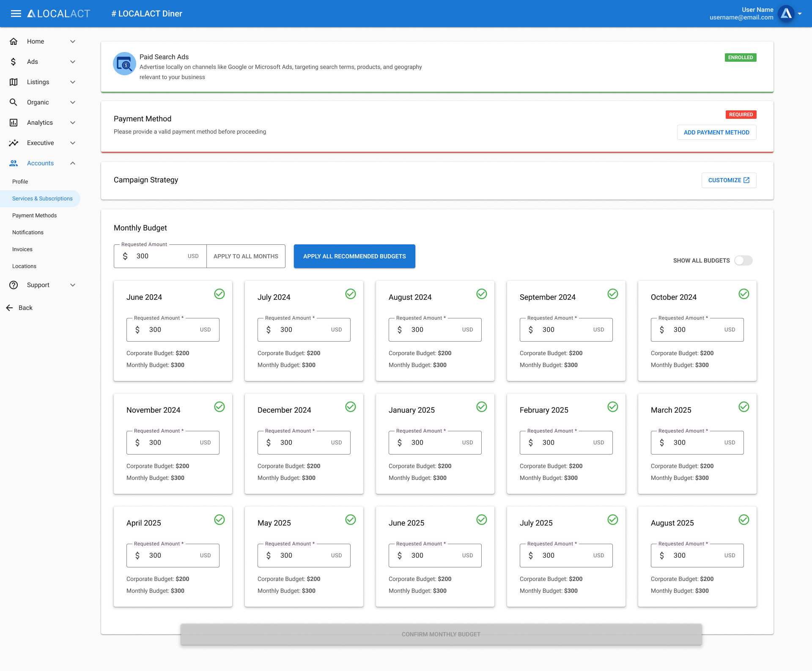Click the Executive trend-line icon
This screenshot has width=812, height=671.
coord(14,143)
